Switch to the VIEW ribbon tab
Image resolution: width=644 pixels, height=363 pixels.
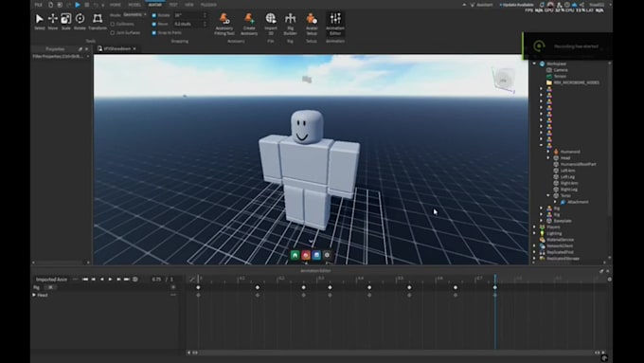point(188,5)
